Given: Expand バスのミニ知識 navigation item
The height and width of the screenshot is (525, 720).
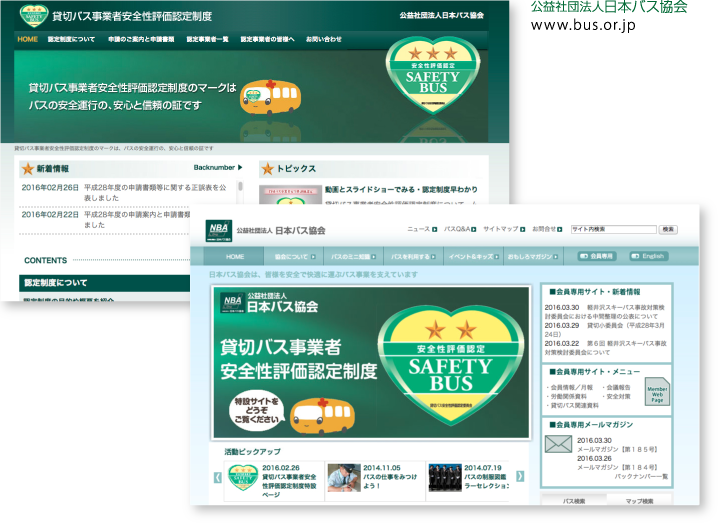Looking at the screenshot, I should [x=354, y=256].
